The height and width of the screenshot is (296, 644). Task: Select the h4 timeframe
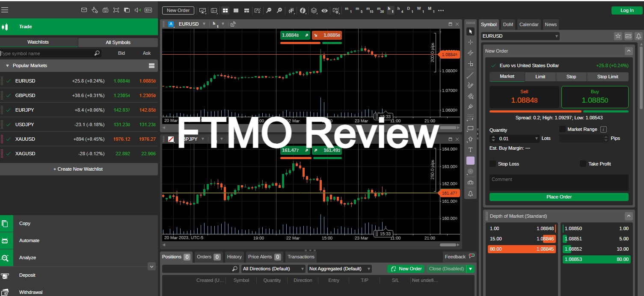pyautogui.click(x=401, y=10)
